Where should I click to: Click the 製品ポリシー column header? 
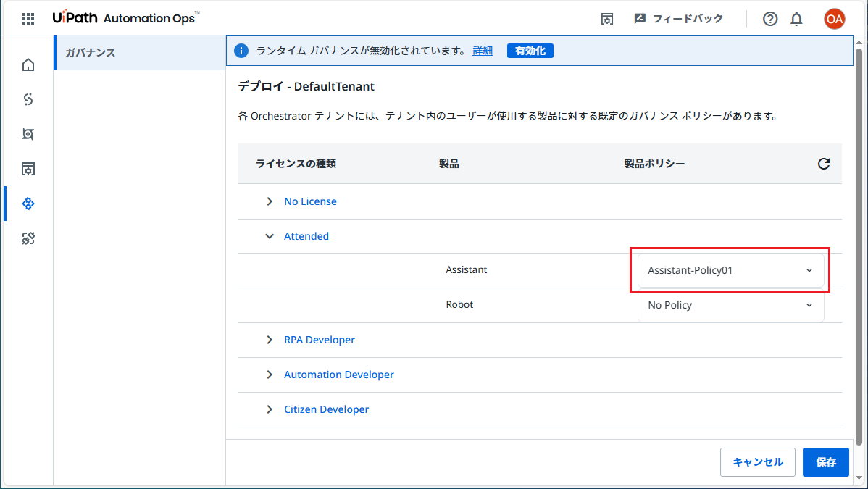(654, 164)
